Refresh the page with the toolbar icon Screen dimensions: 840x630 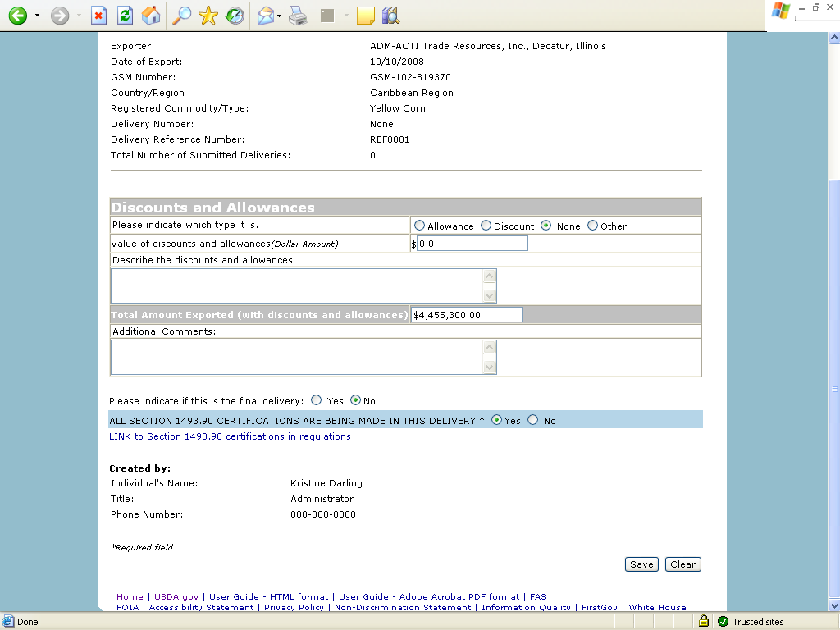[125, 16]
